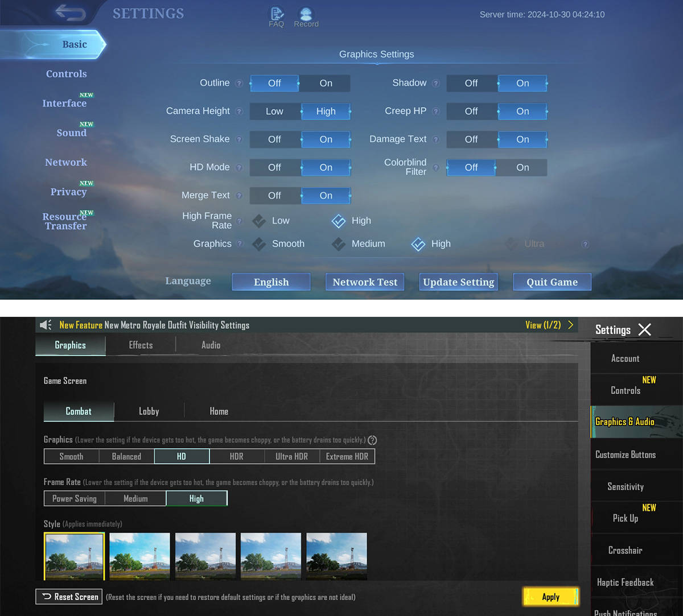The height and width of the screenshot is (616, 683).
Task: Open the Record support icon
Action: pyautogui.click(x=306, y=14)
